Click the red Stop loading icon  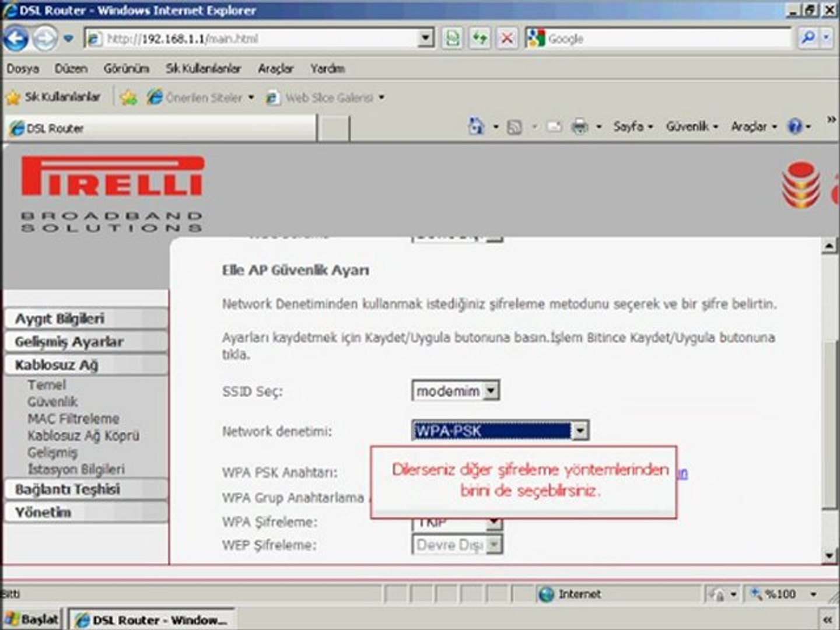[508, 39]
